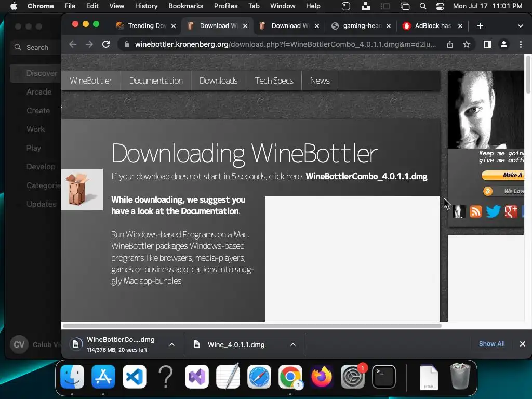The image size is (532, 399).
Task: Click the Bitcoin coin icon
Action: (x=487, y=191)
